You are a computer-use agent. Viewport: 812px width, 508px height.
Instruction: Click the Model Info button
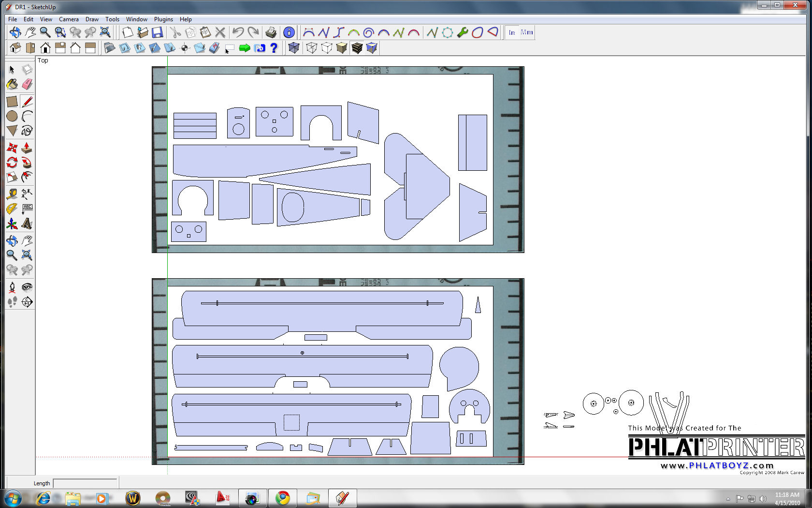[x=289, y=32]
